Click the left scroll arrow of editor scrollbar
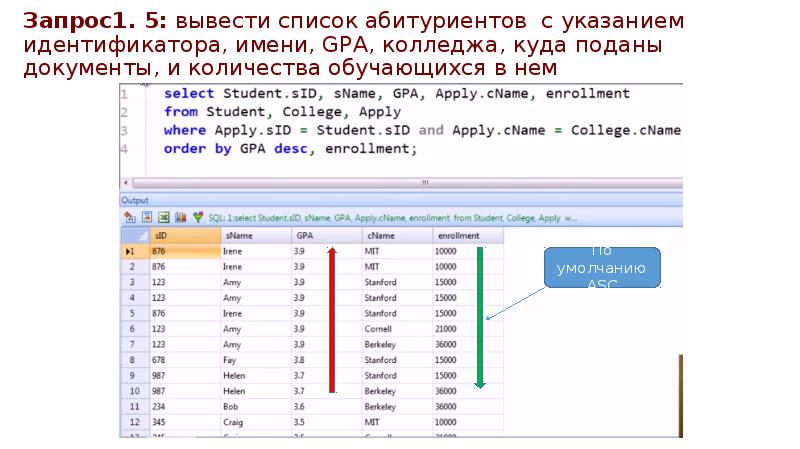This screenshot has width=800, height=449. [126, 182]
